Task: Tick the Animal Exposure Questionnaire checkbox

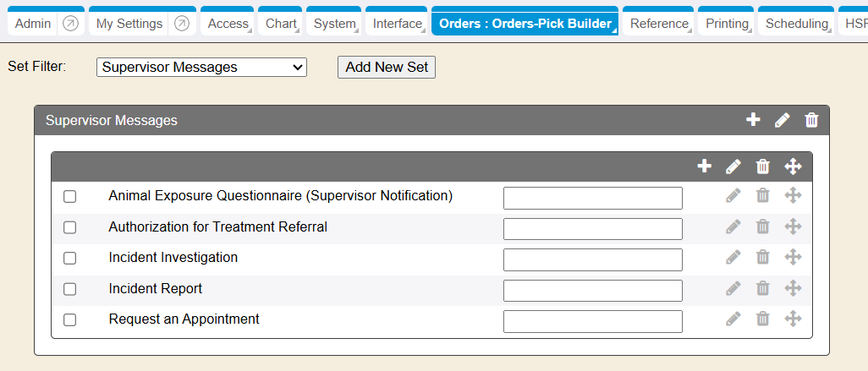Action: pyautogui.click(x=70, y=196)
